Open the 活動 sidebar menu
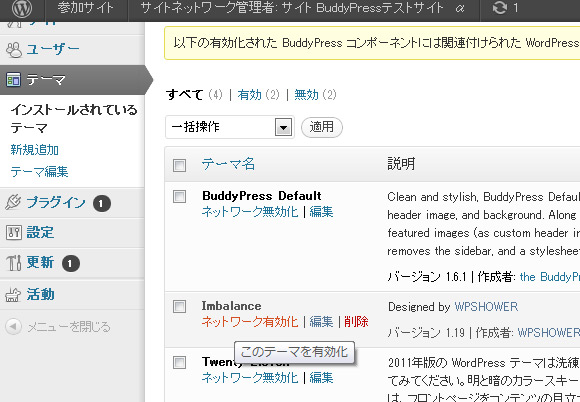The width and height of the screenshot is (580, 402). 40,295
